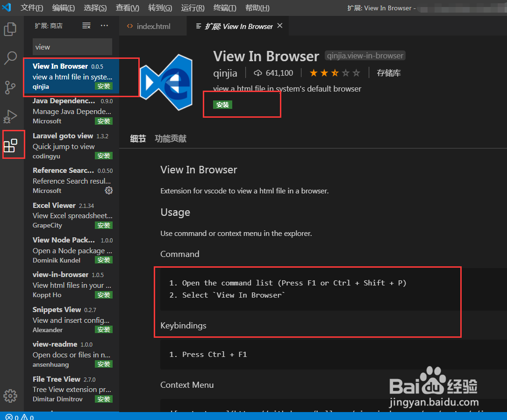Open the 帮助(H) menu

point(257,8)
